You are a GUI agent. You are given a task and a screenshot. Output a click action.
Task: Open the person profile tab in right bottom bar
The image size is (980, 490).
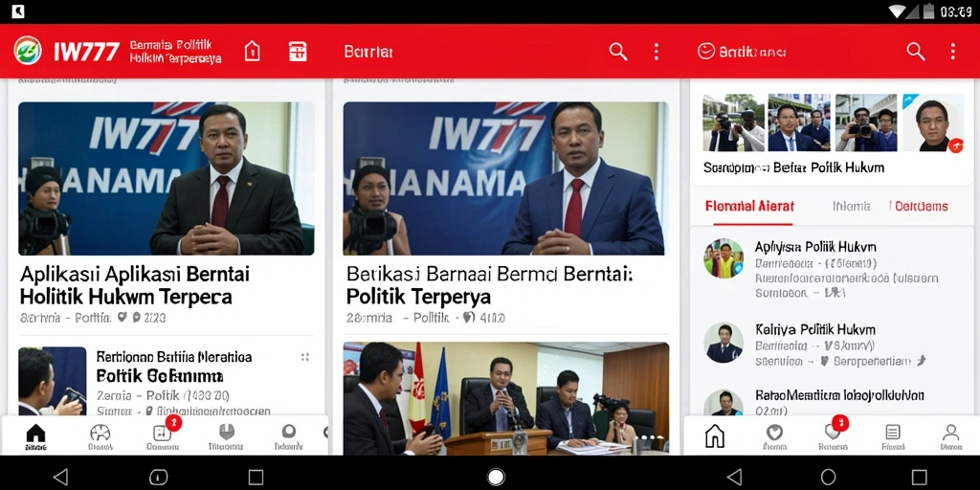click(x=950, y=436)
